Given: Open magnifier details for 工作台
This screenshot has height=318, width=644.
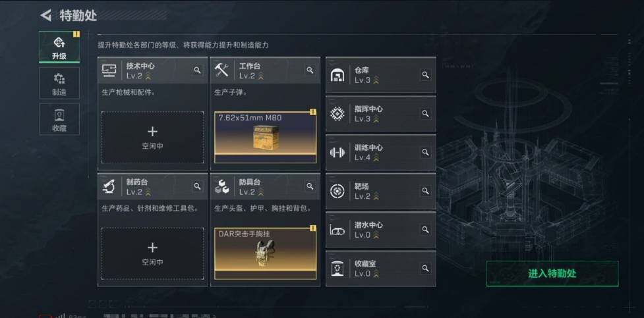Looking at the screenshot, I should [310, 70].
